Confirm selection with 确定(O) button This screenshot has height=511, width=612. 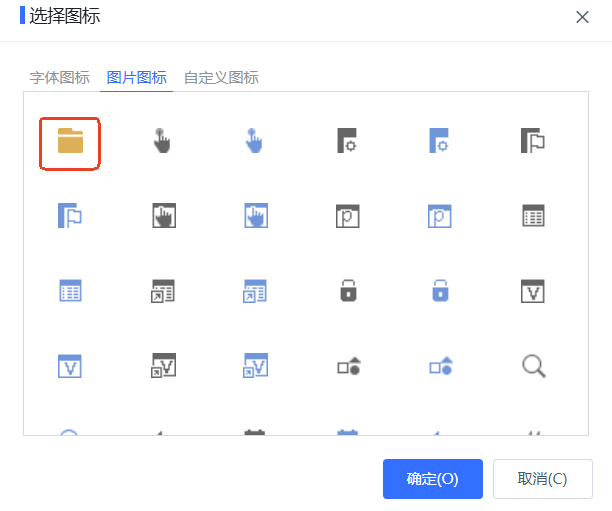(x=433, y=479)
